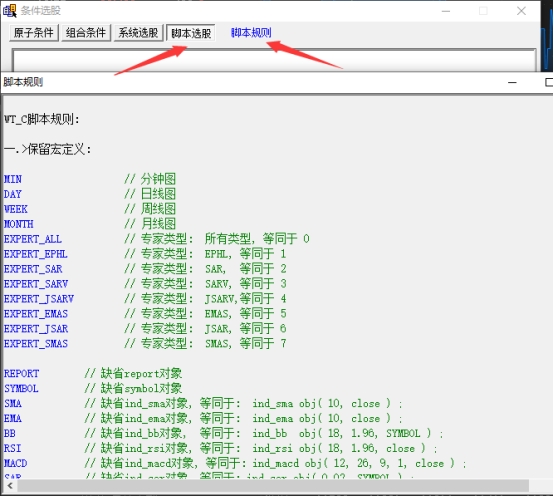Click the 脚本规则 window title text
The width and height of the screenshot is (554, 497).
[x=23, y=82]
